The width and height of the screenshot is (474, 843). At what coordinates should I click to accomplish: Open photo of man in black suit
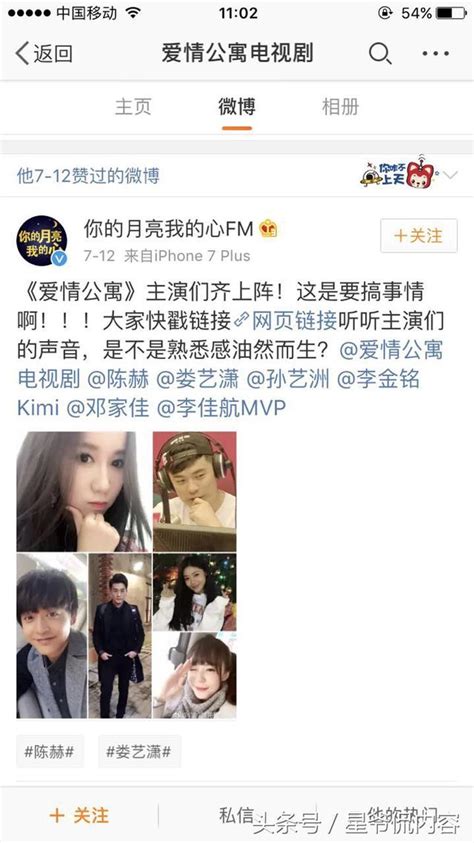pyautogui.click(x=119, y=636)
